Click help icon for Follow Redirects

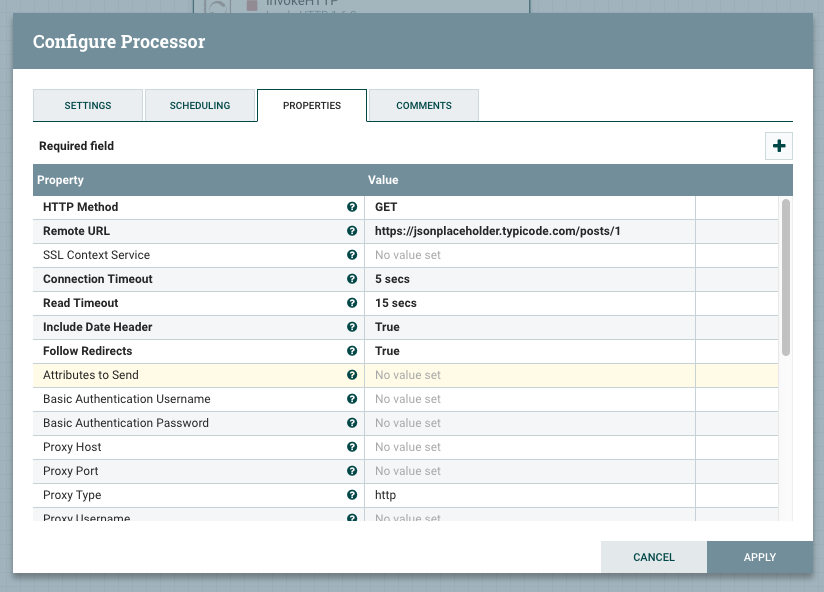point(352,351)
